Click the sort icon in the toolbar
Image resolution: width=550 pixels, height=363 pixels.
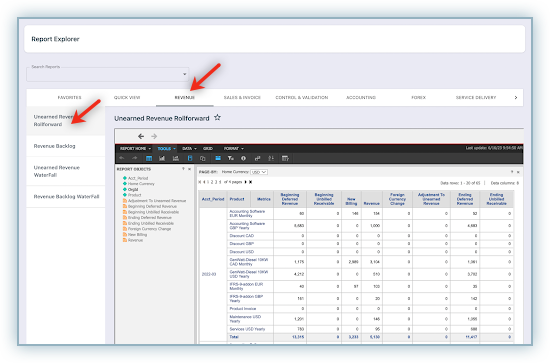click(271, 159)
